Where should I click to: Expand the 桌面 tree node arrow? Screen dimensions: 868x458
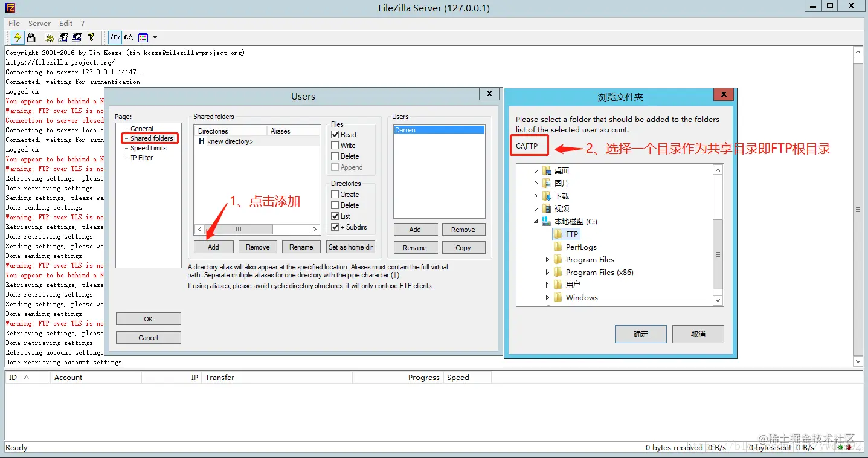click(x=536, y=171)
